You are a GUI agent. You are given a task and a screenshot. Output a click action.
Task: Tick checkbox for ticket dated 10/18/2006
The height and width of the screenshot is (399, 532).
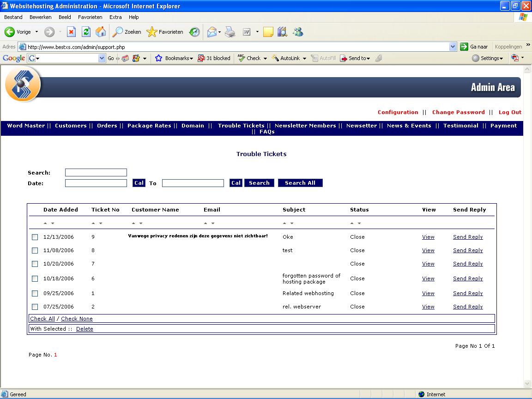point(35,278)
